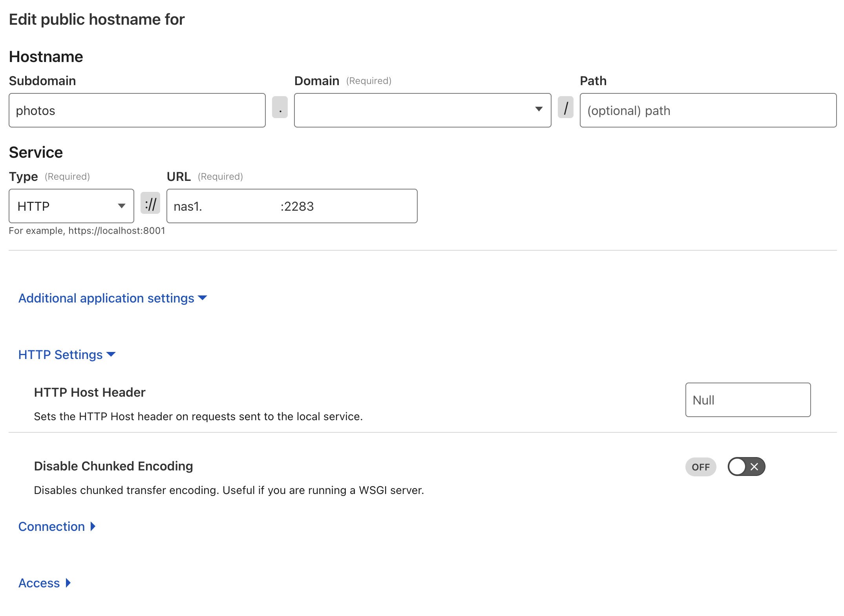Click the OFF label beside the chunked encoding switch
The width and height of the screenshot is (844, 616).
[701, 467]
